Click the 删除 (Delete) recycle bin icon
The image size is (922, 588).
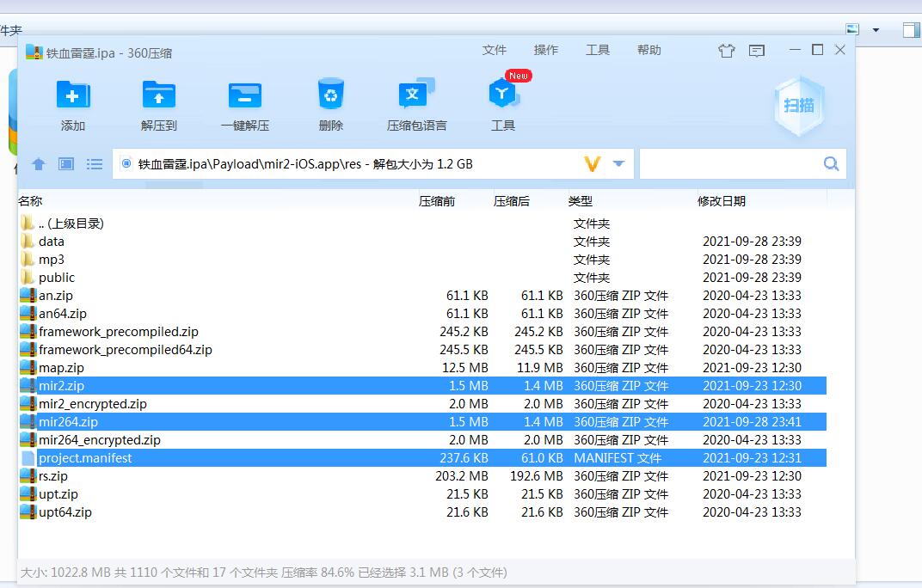point(330,95)
